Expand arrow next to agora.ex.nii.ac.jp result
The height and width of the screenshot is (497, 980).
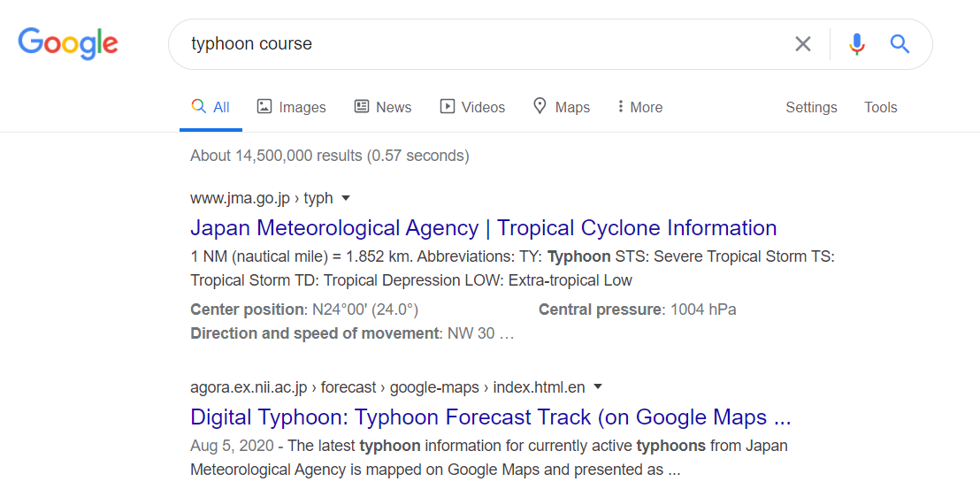pos(598,387)
